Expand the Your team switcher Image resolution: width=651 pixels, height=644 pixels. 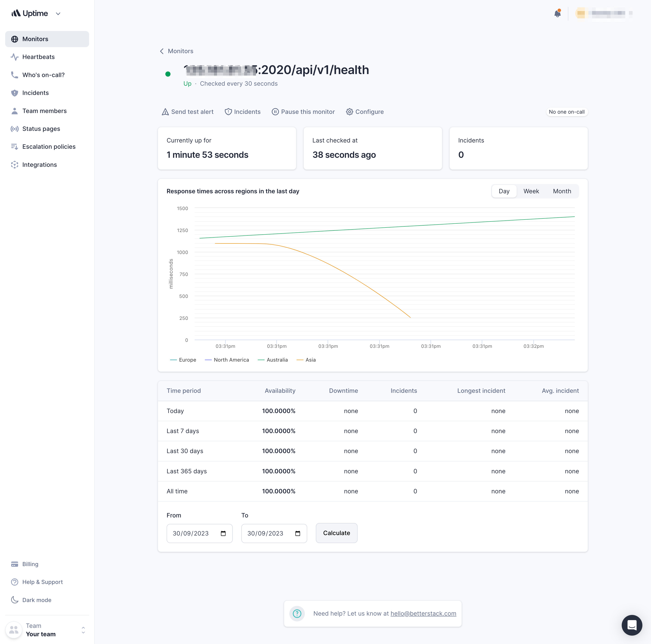click(83, 630)
